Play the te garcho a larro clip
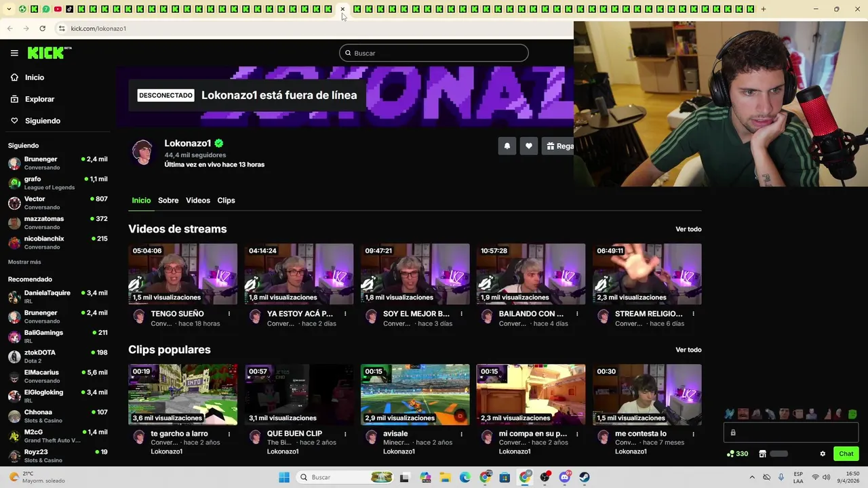 click(x=183, y=394)
